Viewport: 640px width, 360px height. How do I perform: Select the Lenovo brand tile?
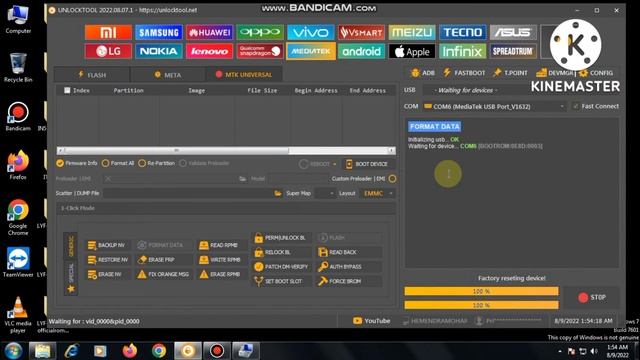[x=209, y=51]
